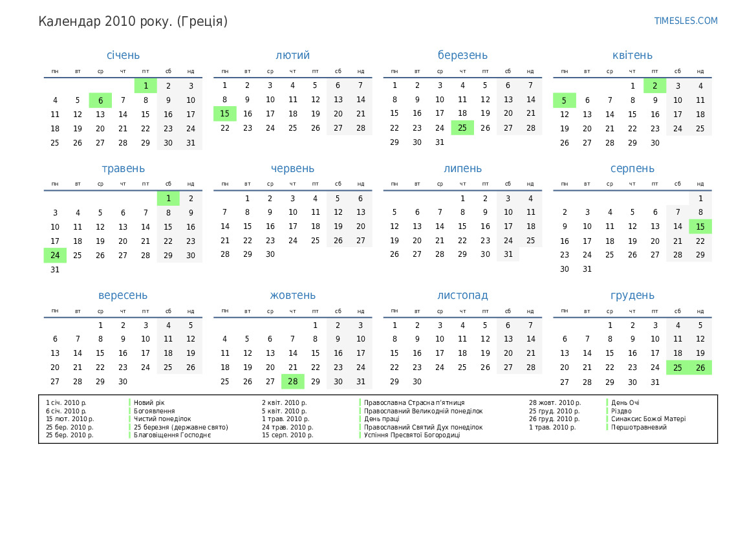Click legend entry "День Очі"

tap(625, 402)
